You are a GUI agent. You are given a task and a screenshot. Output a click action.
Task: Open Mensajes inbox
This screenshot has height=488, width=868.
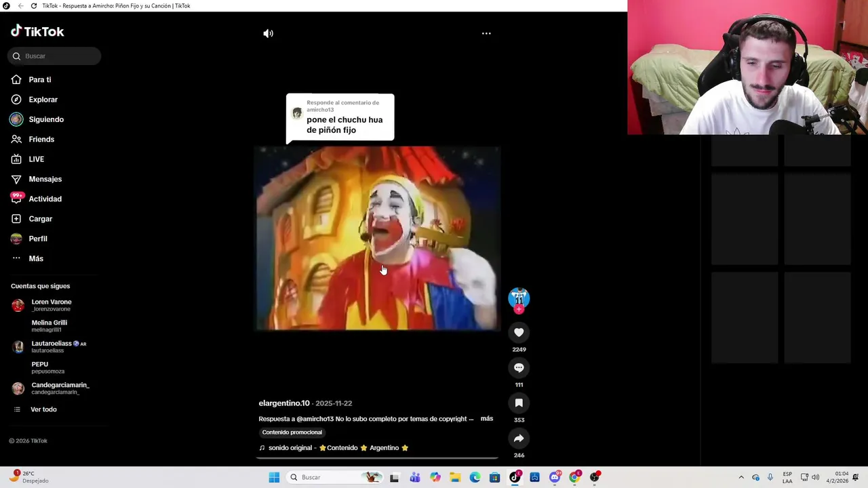coord(45,179)
